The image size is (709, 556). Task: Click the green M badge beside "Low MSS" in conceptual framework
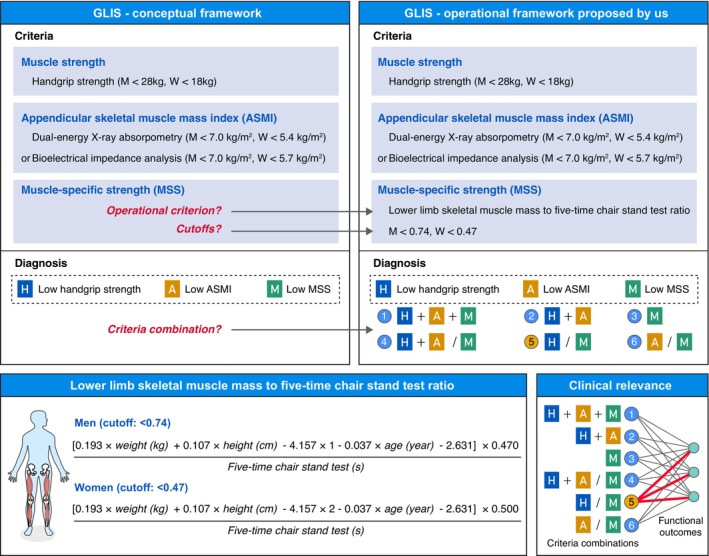pos(274,289)
